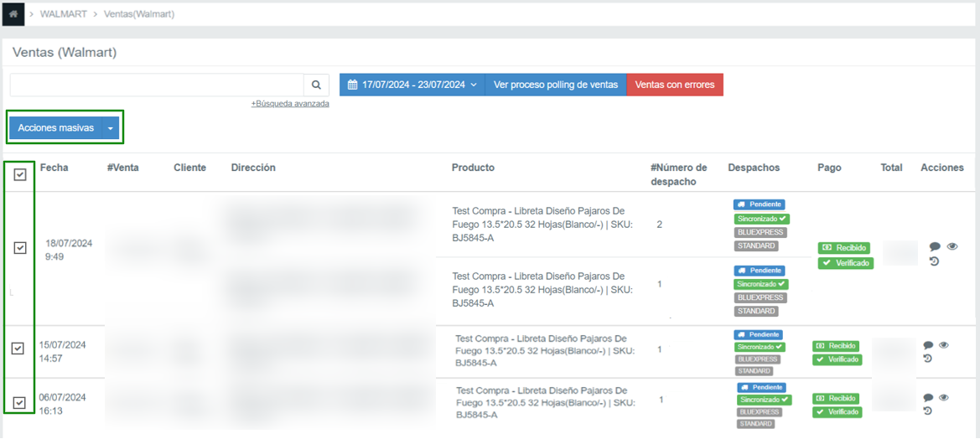The image size is (980, 439).
Task: Toggle the select-all checkbox in table header
Action: 20,175
